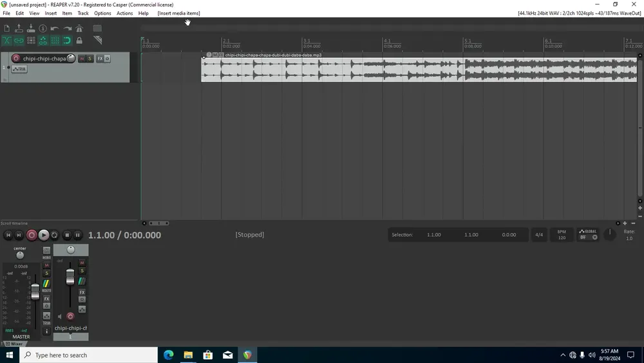The width and height of the screenshot is (644, 363).
Task: Open Microsoft Edge from taskbar
Action: [x=168, y=355]
